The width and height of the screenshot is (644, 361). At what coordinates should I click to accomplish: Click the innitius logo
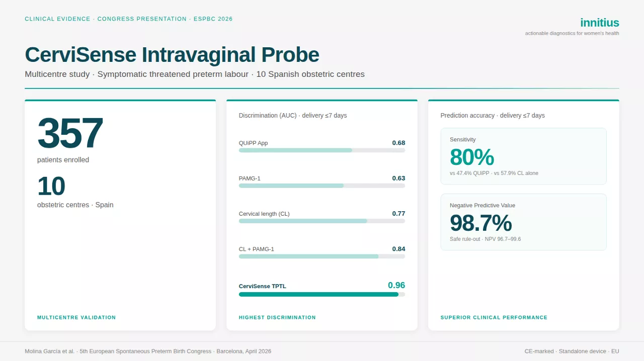[599, 23]
